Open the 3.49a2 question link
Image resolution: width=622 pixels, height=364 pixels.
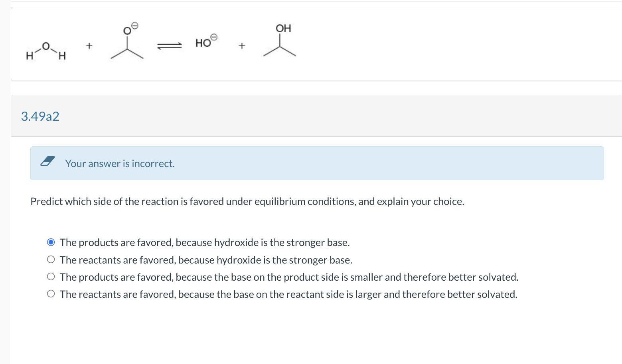[x=40, y=116]
